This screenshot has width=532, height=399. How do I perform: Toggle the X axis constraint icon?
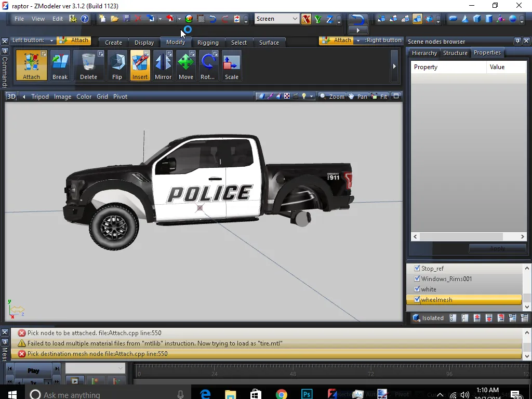(x=306, y=19)
